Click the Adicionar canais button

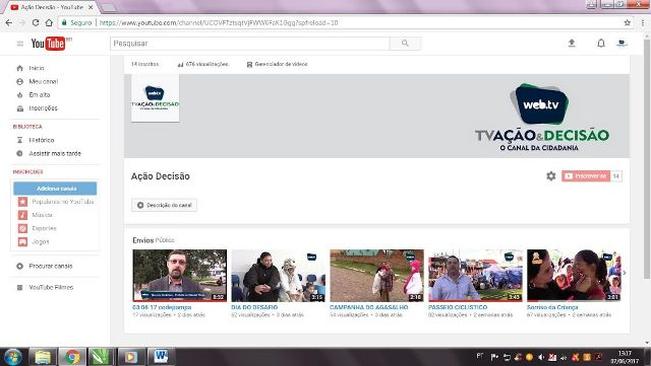(x=55, y=188)
